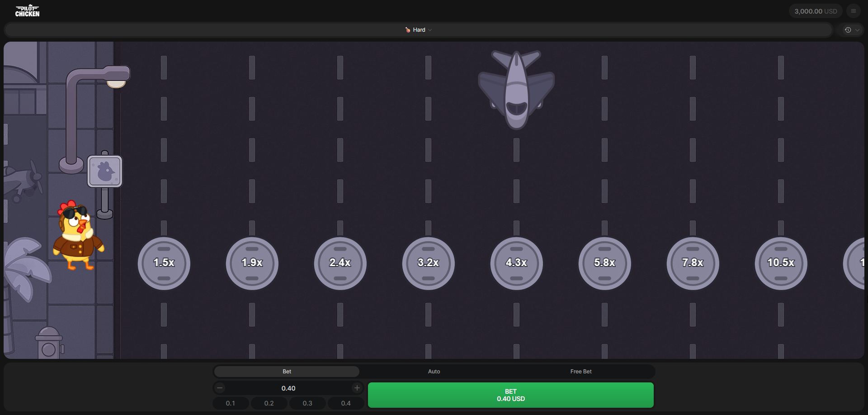Choose the 0.1 quick bet preset
868x415 pixels.
[231, 403]
